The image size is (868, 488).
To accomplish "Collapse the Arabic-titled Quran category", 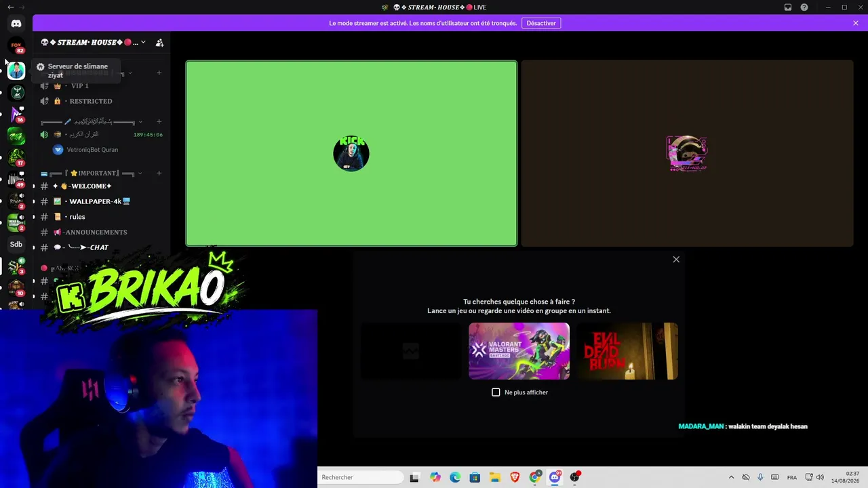I will tap(140, 122).
